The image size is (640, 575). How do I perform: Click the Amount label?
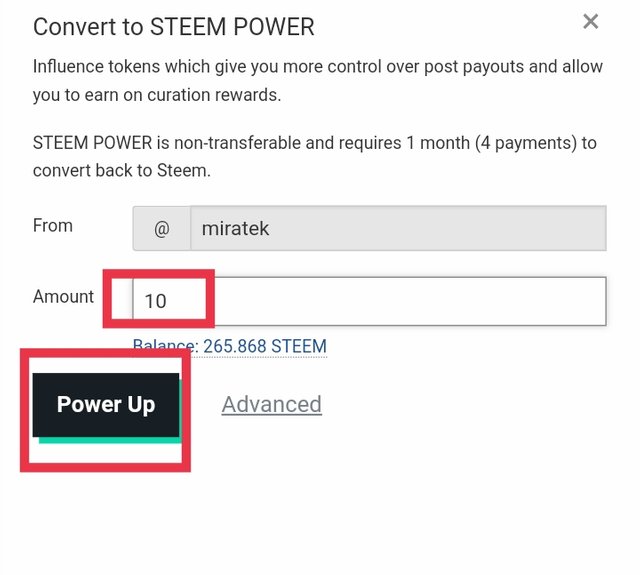click(63, 297)
